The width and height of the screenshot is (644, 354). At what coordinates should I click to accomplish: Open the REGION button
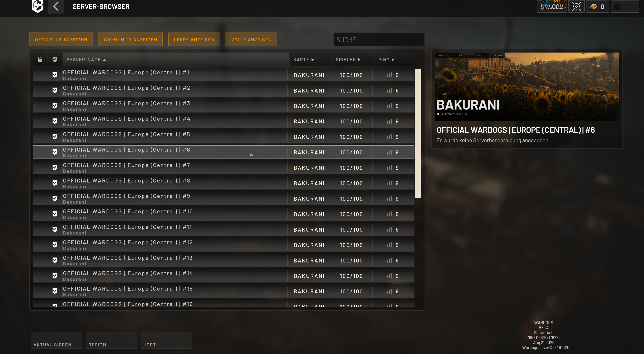(x=111, y=340)
